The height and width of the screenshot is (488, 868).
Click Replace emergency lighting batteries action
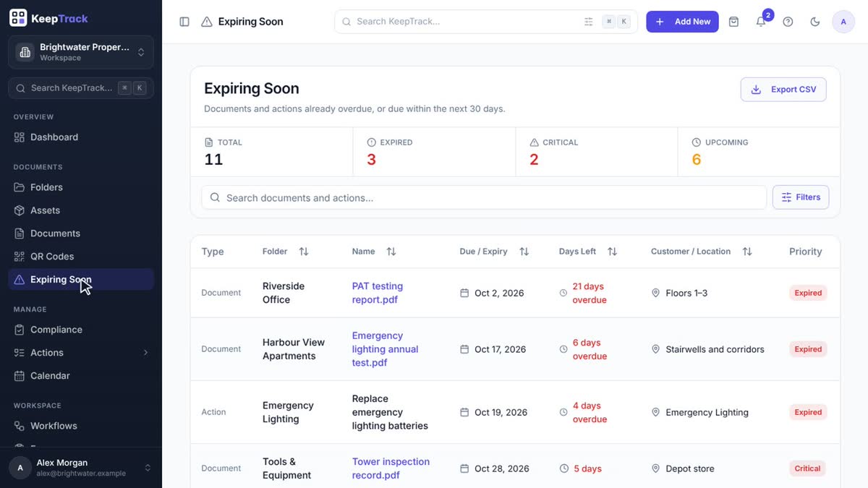coord(390,412)
